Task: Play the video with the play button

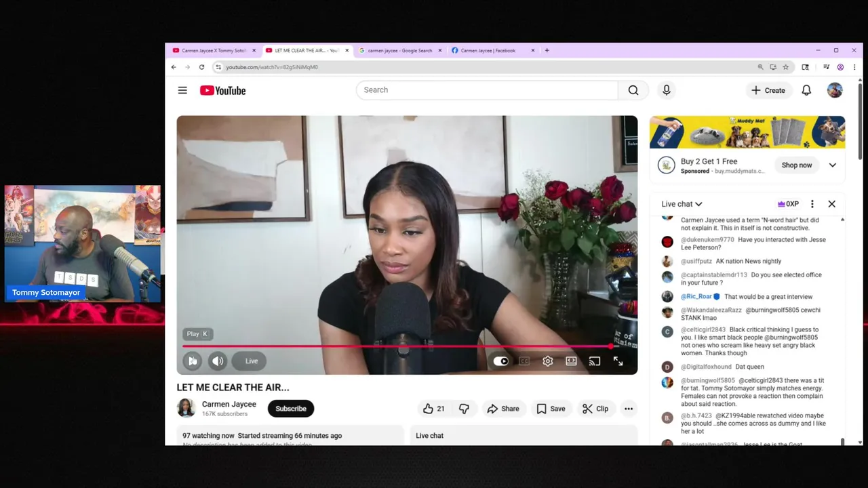Action: coord(193,361)
